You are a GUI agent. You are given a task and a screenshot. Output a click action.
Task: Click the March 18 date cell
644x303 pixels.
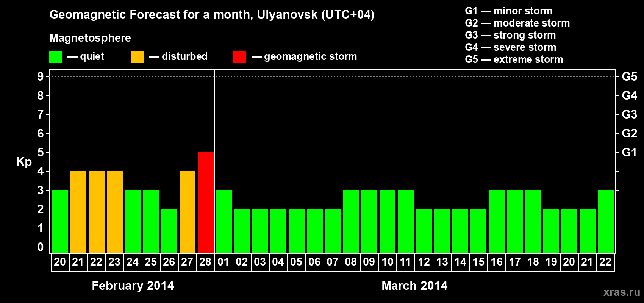tap(533, 262)
